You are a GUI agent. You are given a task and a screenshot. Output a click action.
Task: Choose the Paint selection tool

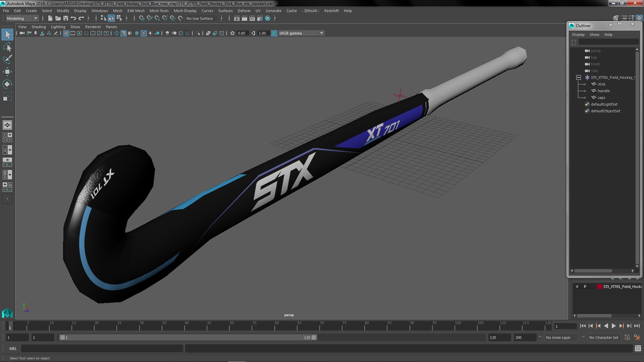(x=7, y=59)
